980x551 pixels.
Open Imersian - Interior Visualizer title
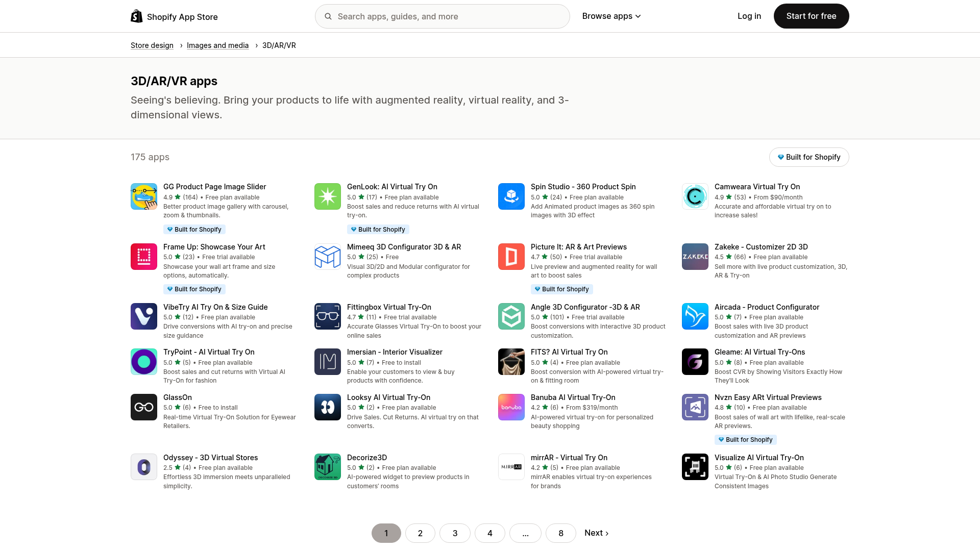coord(395,352)
